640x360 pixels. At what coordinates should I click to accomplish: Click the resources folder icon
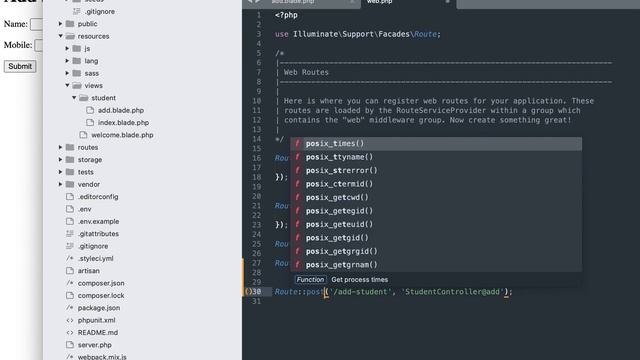[x=70, y=36]
